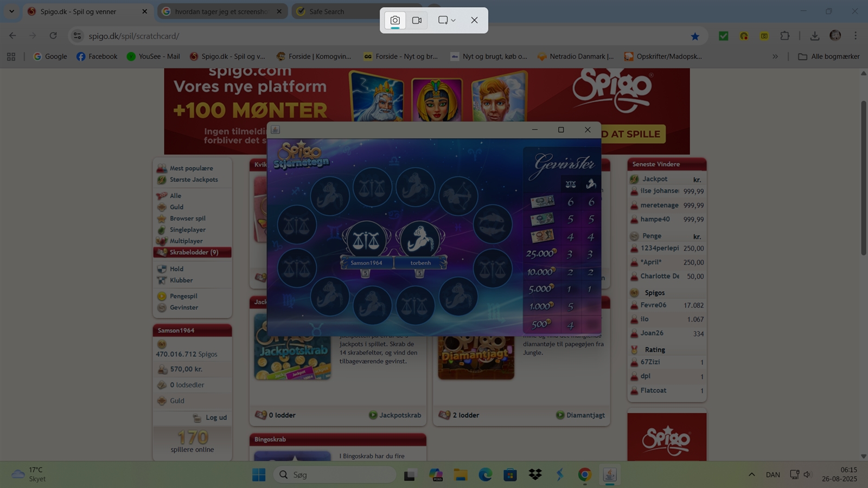The image size is (868, 488).
Task: Show hidden system tray icons
Action: click(x=751, y=474)
